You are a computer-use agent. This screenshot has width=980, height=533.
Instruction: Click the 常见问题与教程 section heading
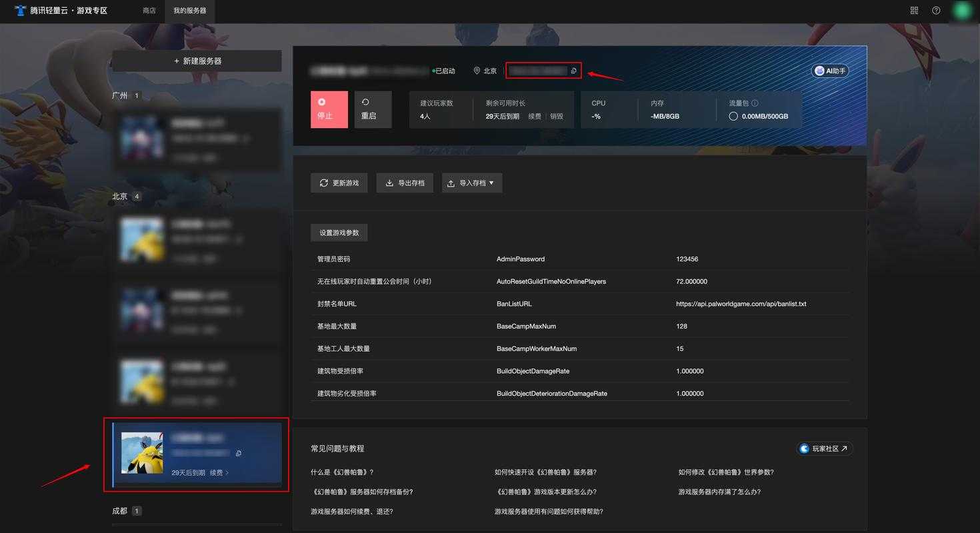click(x=337, y=448)
